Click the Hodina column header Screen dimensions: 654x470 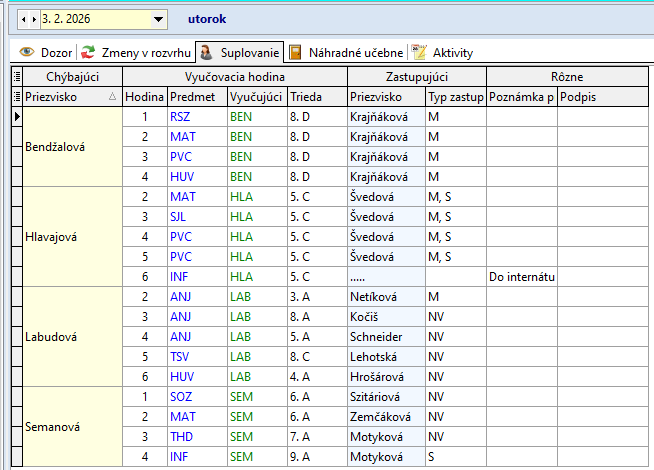[144, 96]
